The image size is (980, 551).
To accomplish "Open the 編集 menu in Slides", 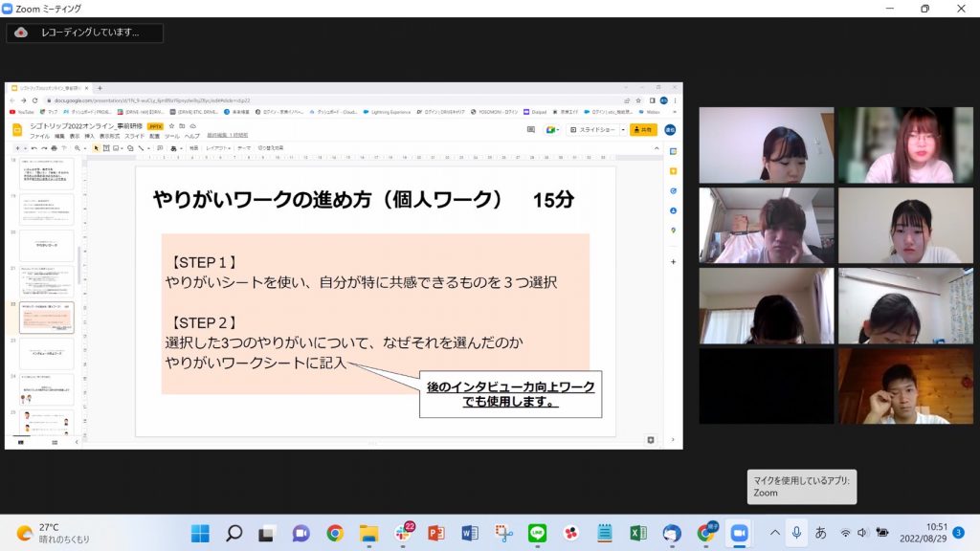I will tap(59, 136).
